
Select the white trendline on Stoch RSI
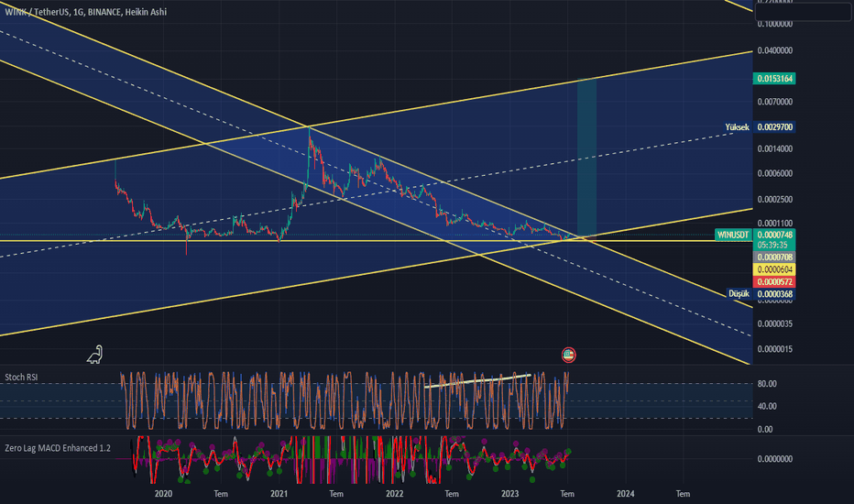[x=477, y=381]
